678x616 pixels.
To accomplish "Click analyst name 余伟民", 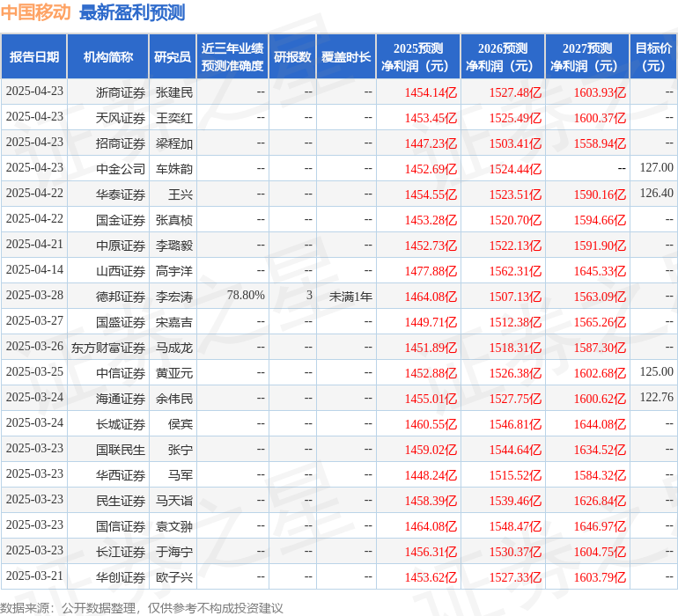I will 174,399.
